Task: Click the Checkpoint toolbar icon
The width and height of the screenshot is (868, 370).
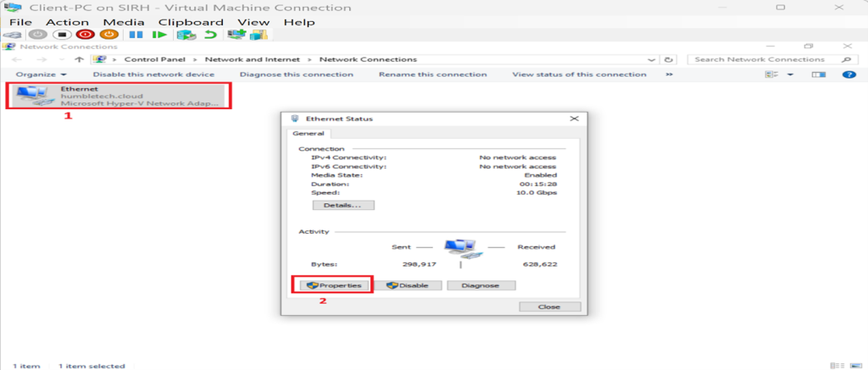Action: coord(184,35)
